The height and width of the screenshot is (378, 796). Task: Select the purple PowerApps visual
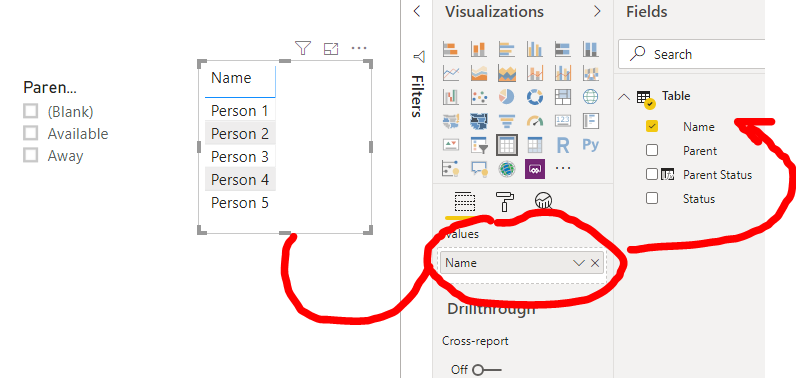[536, 168]
